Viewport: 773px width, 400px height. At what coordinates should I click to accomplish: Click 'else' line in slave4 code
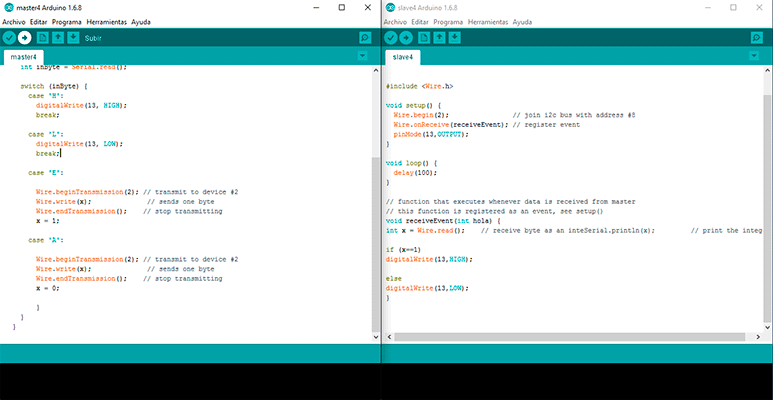[x=393, y=279]
